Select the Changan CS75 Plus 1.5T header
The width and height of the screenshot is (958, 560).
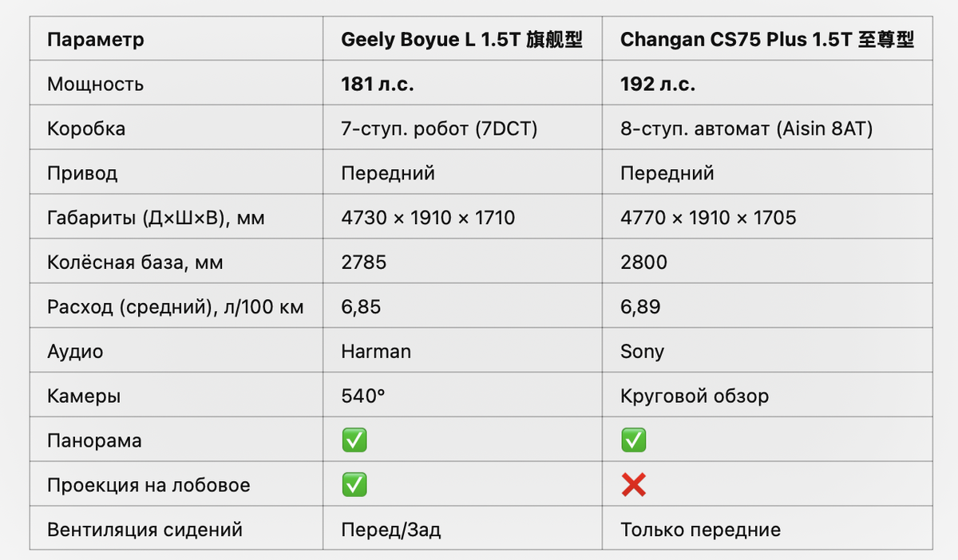[x=767, y=40]
